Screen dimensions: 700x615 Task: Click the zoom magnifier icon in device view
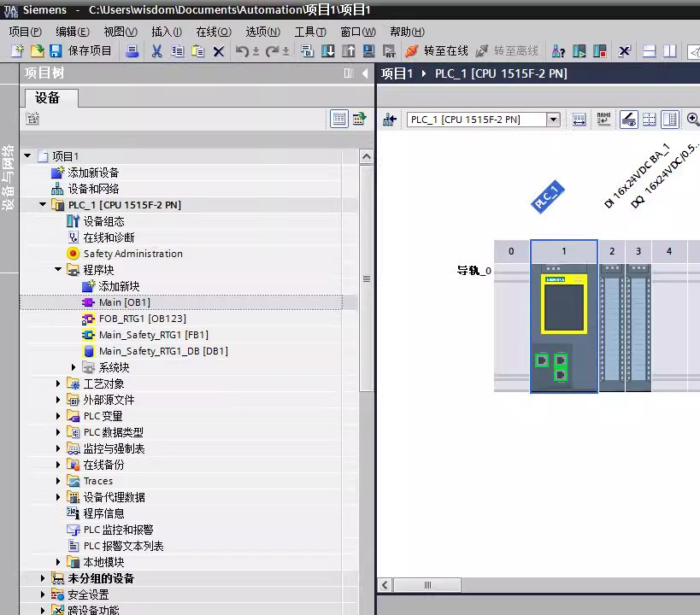coord(693,120)
